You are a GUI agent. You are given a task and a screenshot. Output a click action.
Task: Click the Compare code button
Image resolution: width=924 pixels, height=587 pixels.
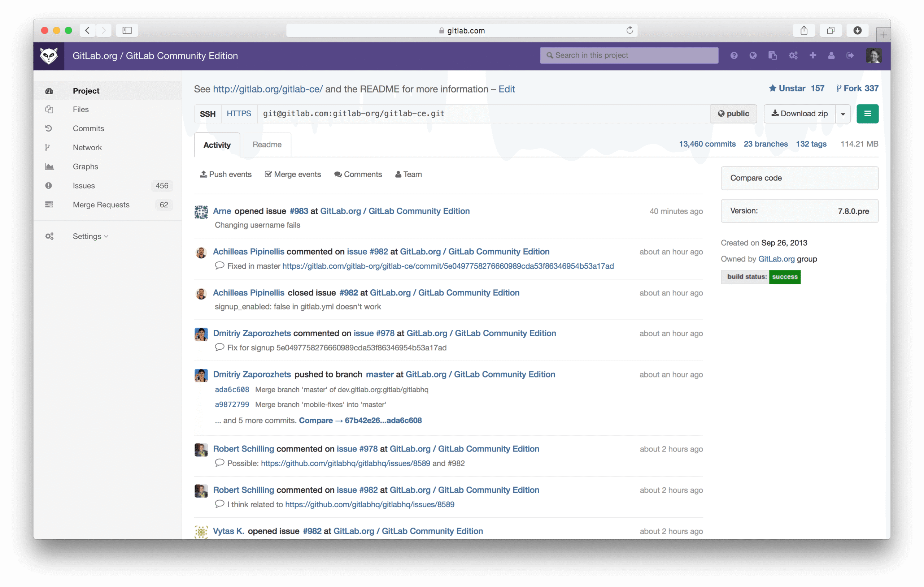[799, 178]
